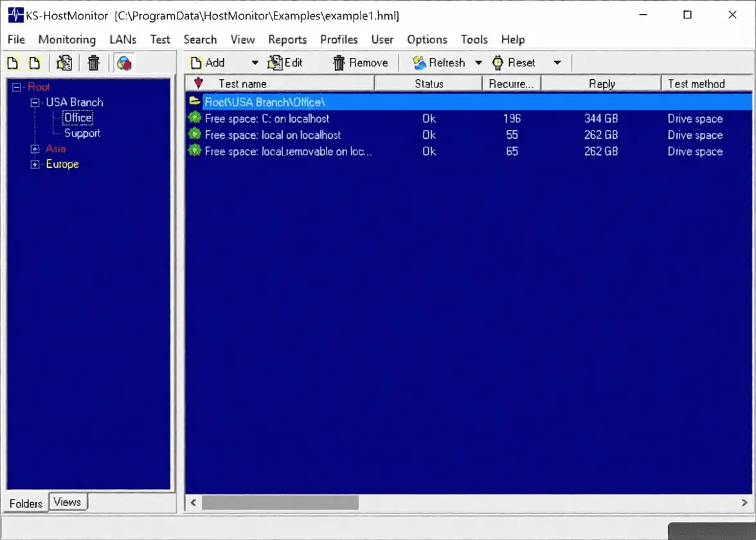Viewport: 756px width, 540px height.
Task: Click the Reset button
Action: tap(514, 63)
